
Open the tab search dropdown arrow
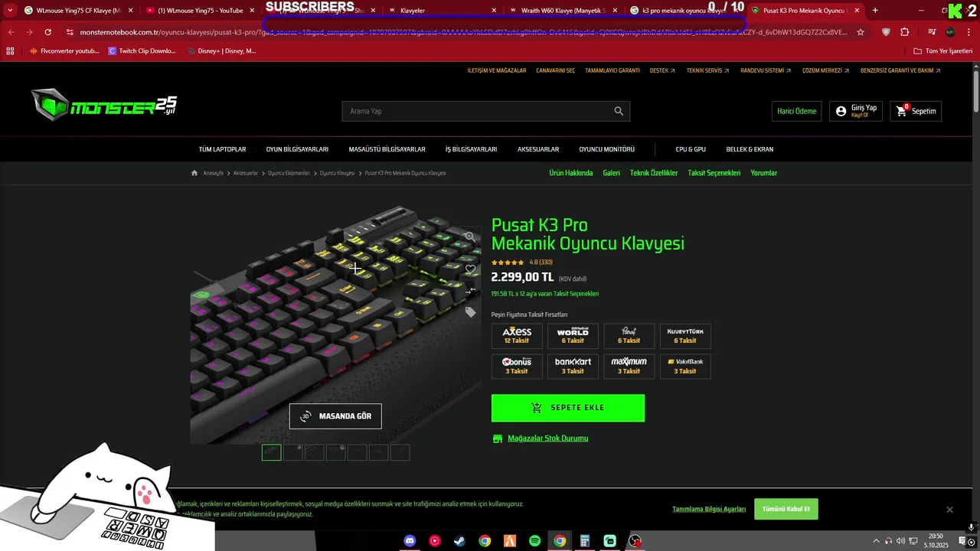(x=10, y=11)
